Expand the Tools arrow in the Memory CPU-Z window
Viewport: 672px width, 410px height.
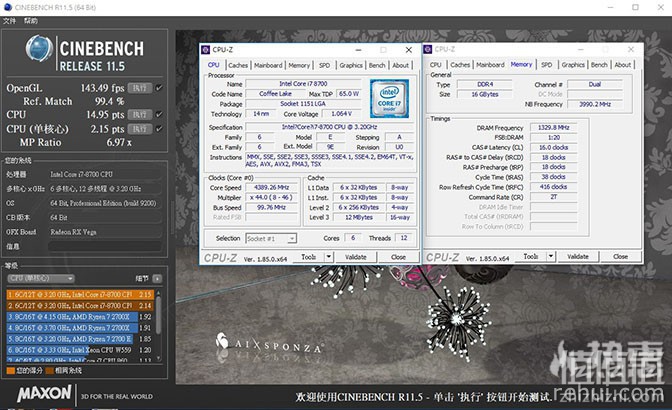tap(551, 257)
